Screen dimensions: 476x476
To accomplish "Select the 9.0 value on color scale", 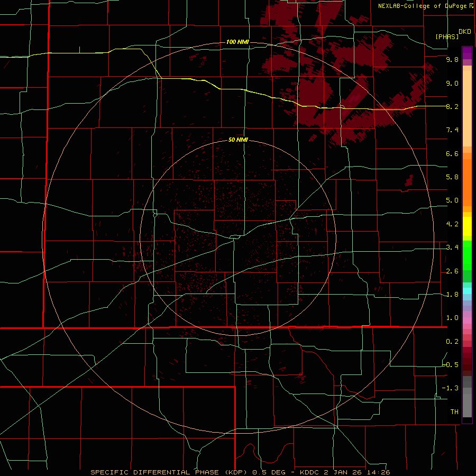I will click(452, 83).
